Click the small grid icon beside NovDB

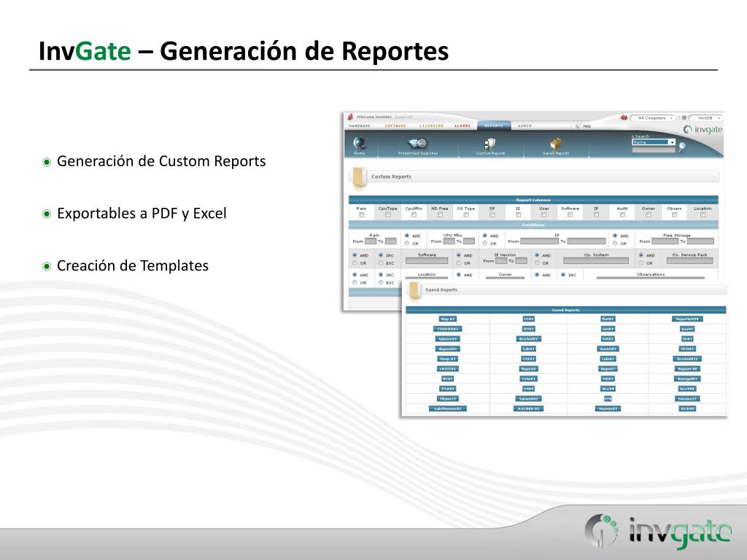pos(684,117)
